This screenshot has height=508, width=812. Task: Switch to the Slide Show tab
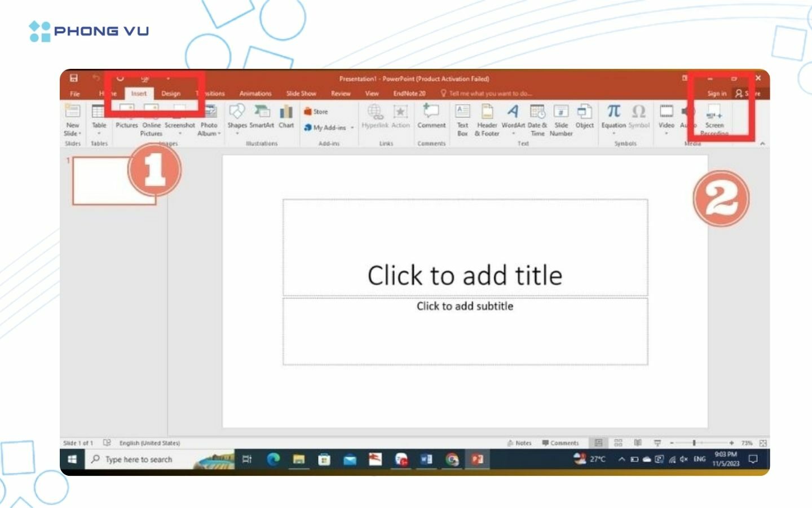(301, 94)
